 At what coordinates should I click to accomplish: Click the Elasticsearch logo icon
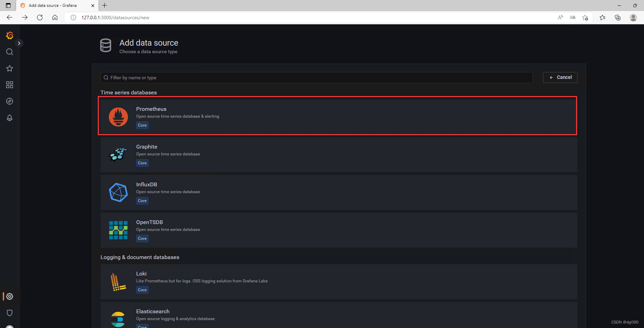coord(118,319)
